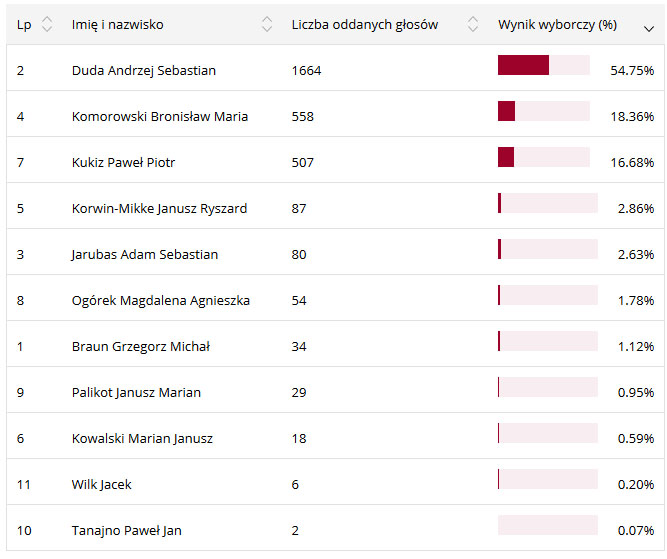Screen dimensions: 667x559
Task: Click Duda Andrzej Sebastian name
Action: 144,70
